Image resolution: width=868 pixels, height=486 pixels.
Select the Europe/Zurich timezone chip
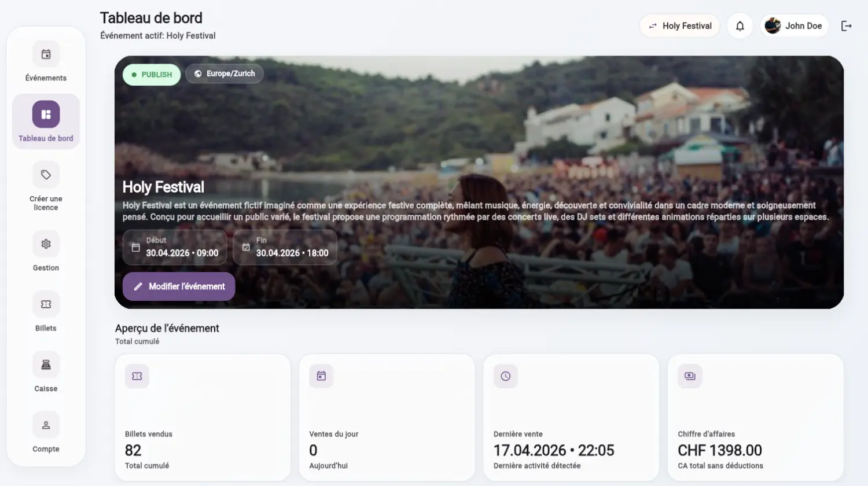tap(225, 73)
